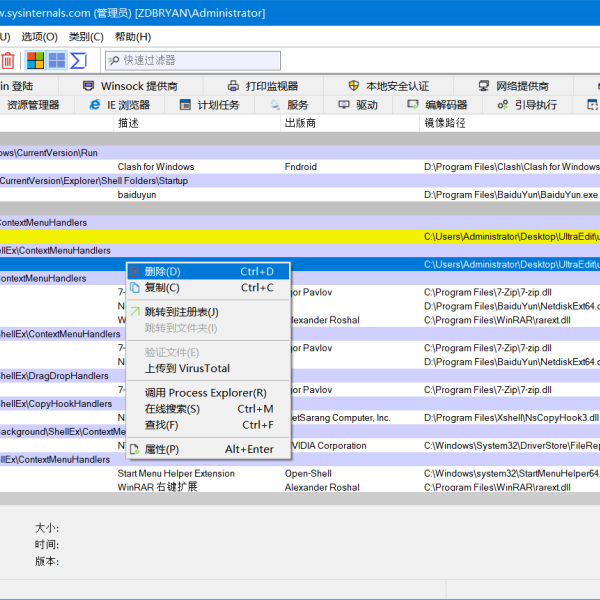Click the shield icon on 本地安全认证 tab
The width and height of the screenshot is (600, 600).
[x=354, y=86]
